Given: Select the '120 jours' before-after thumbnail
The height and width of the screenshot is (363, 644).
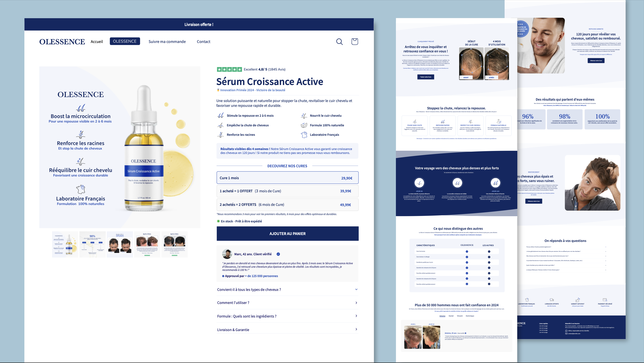Looking at the screenshot, I should (x=120, y=244).
